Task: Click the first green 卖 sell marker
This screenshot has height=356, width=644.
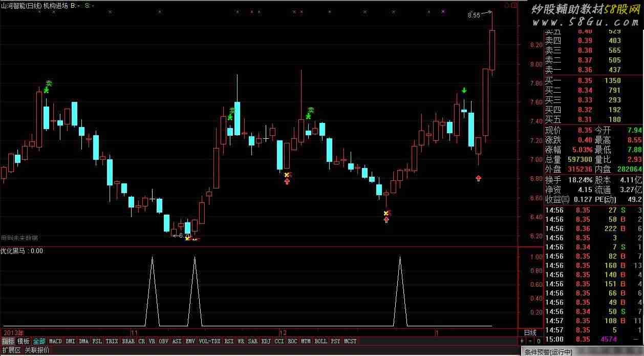Action: point(48,83)
